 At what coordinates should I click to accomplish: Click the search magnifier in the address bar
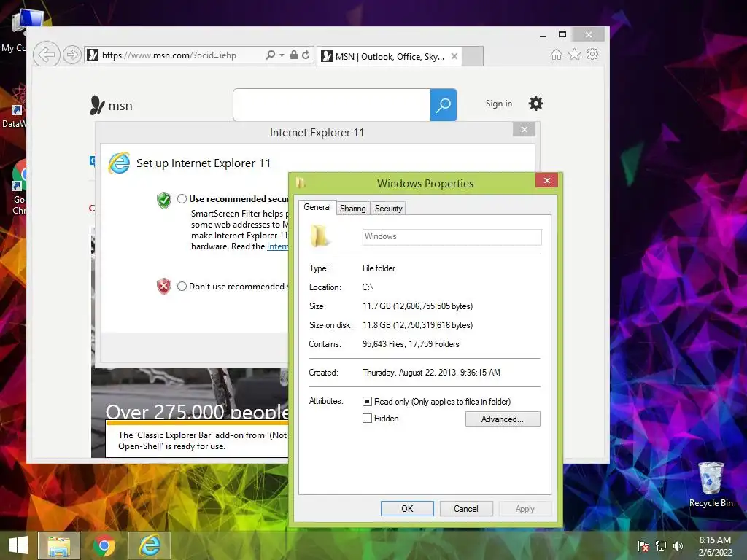click(270, 55)
